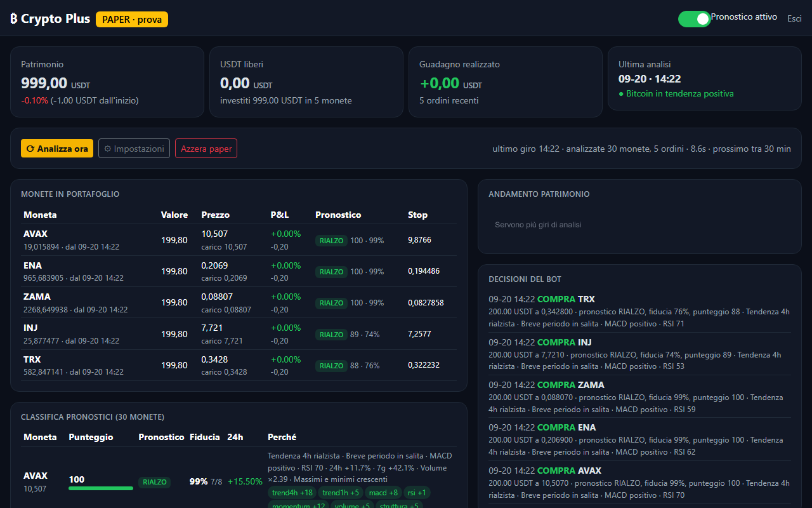The height and width of the screenshot is (508, 812).
Task: Click the COMPRA ZAMA decision entry
Action: pos(639,397)
